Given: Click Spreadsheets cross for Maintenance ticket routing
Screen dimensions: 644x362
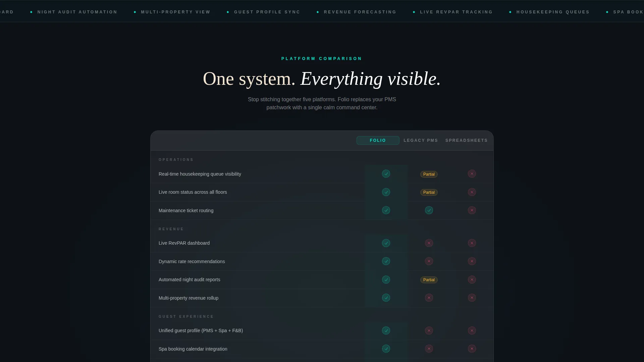Looking at the screenshot, I should pos(472,210).
